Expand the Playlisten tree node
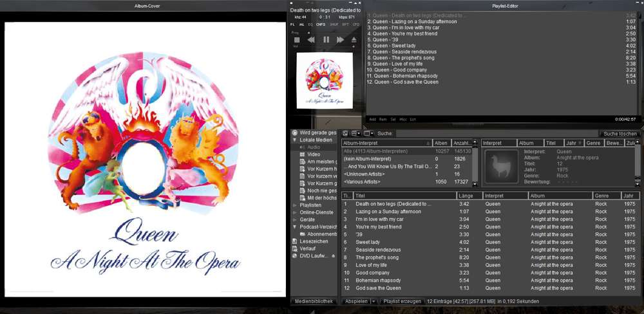 pos(295,205)
